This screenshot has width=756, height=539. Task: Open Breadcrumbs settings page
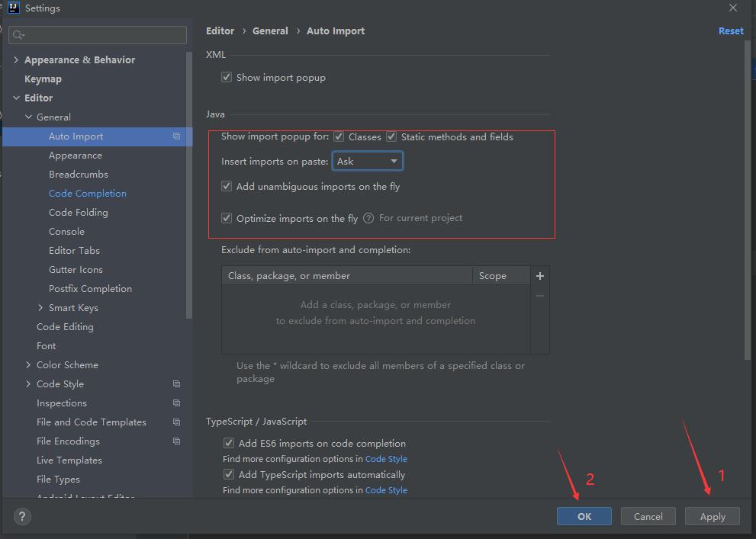tap(79, 175)
